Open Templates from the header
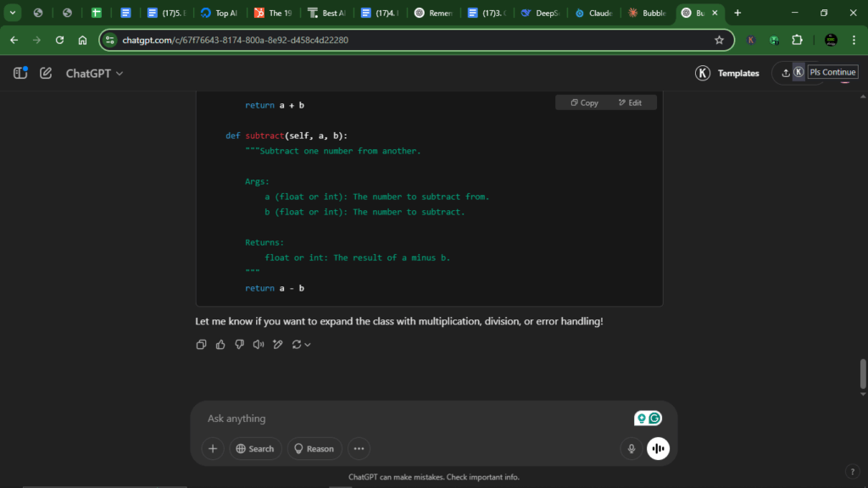Image resolution: width=868 pixels, height=488 pixels. point(726,73)
